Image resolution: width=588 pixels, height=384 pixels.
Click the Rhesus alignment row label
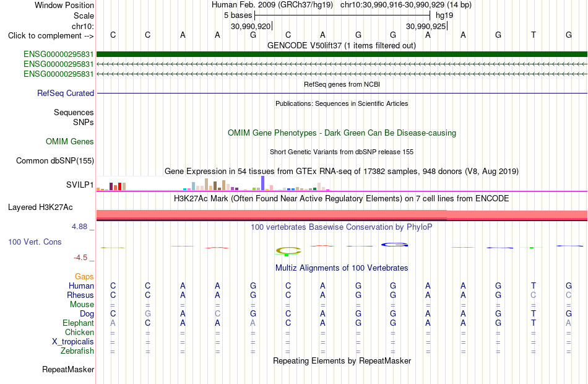(80, 295)
